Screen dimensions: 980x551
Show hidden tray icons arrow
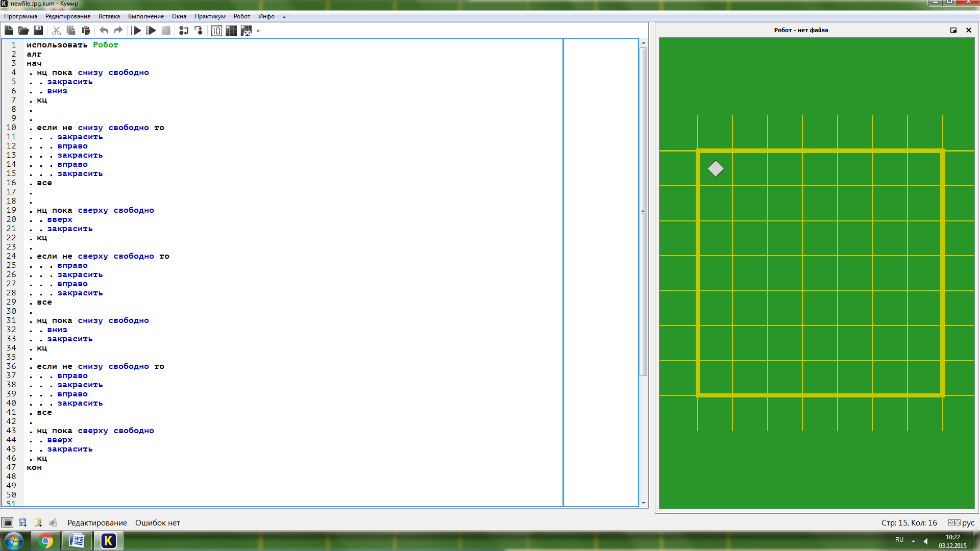[913, 541]
